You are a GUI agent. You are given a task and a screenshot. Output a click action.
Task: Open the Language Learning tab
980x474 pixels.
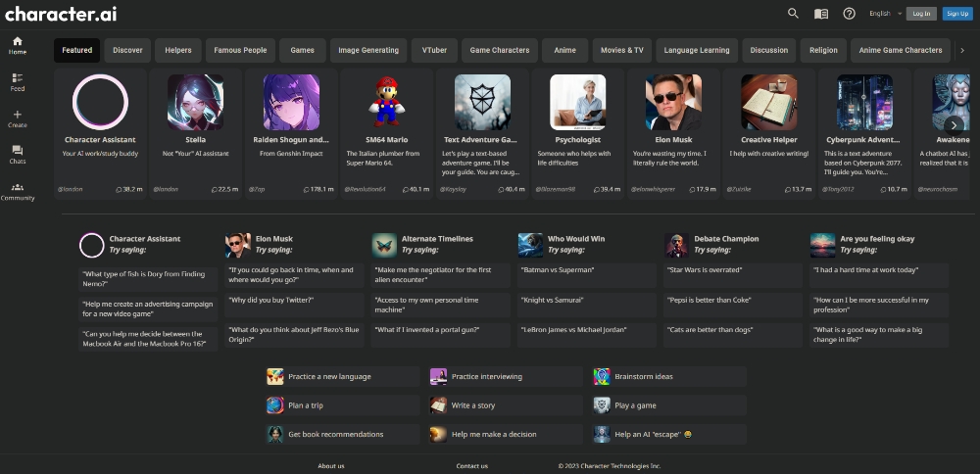696,50
